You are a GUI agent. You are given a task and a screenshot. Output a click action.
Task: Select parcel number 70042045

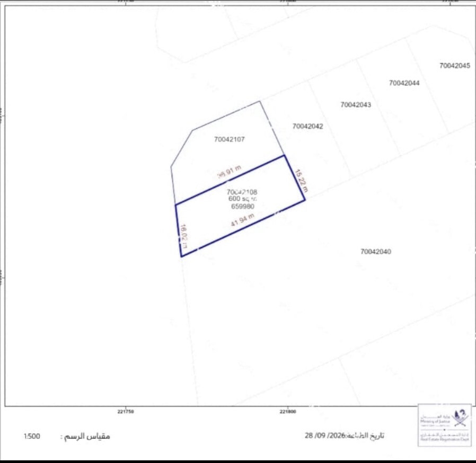[x=455, y=66]
